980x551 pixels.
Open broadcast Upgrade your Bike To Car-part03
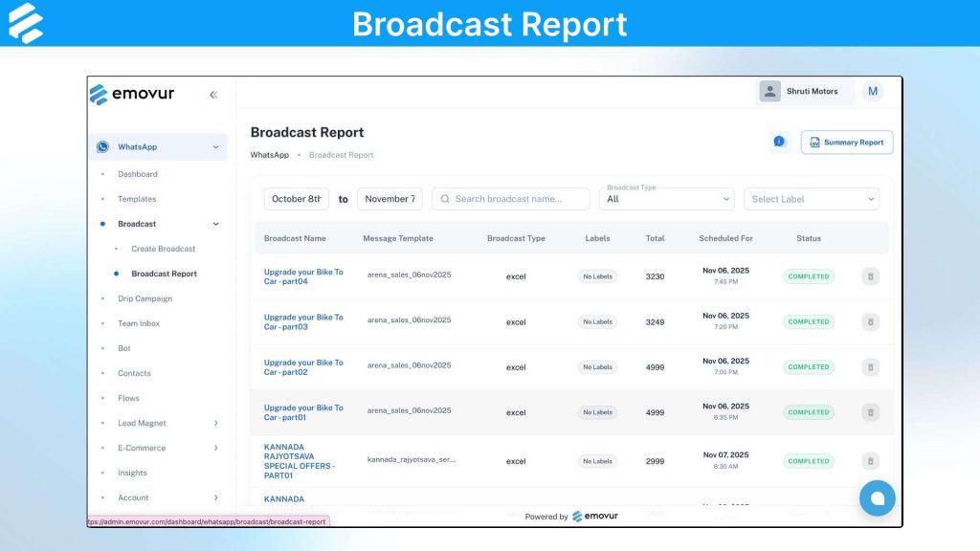tap(302, 321)
